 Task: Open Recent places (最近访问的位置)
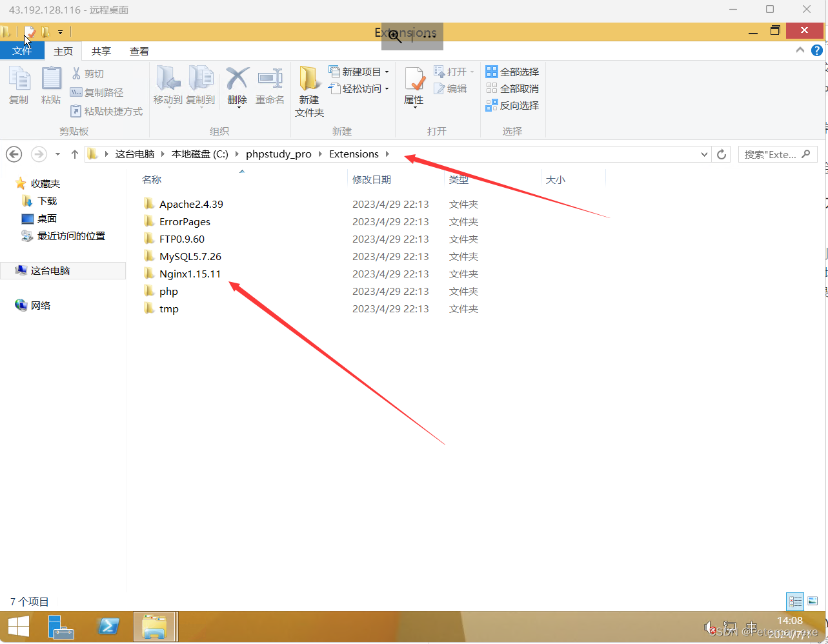pyautogui.click(x=71, y=236)
